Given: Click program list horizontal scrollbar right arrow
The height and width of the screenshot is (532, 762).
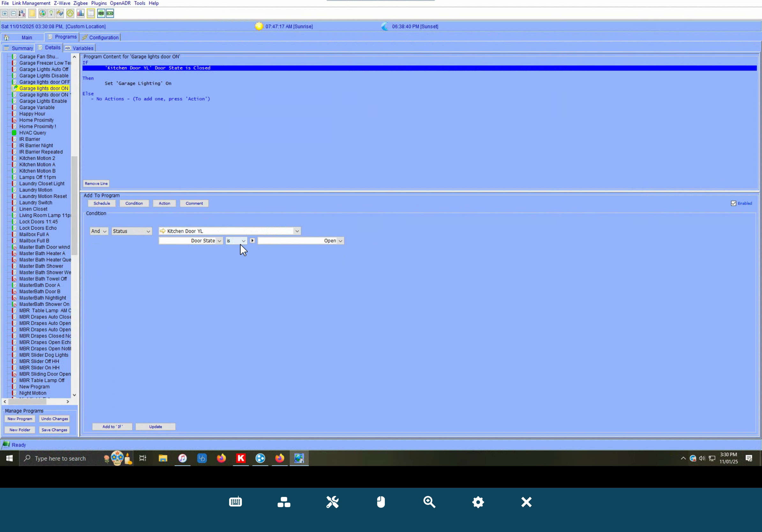Looking at the screenshot, I should (68, 401).
